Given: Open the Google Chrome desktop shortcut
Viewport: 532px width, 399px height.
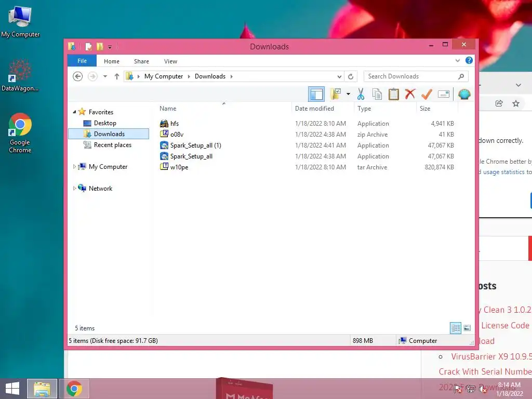Looking at the screenshot, I should pyautogui.click(x=20, y=133).
